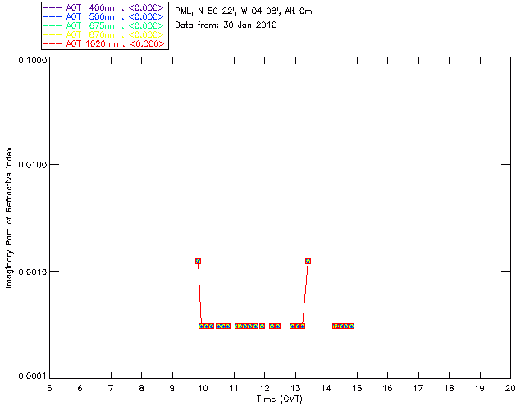This screenshot has height=420, width=525.
Task: Click the AOT 500nm legend entry
Action: tap(105, 16)
